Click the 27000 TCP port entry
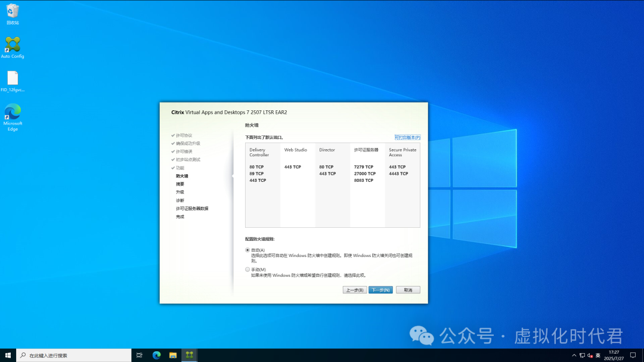This screenshot has height=362, width=644. tap(365, 174)
